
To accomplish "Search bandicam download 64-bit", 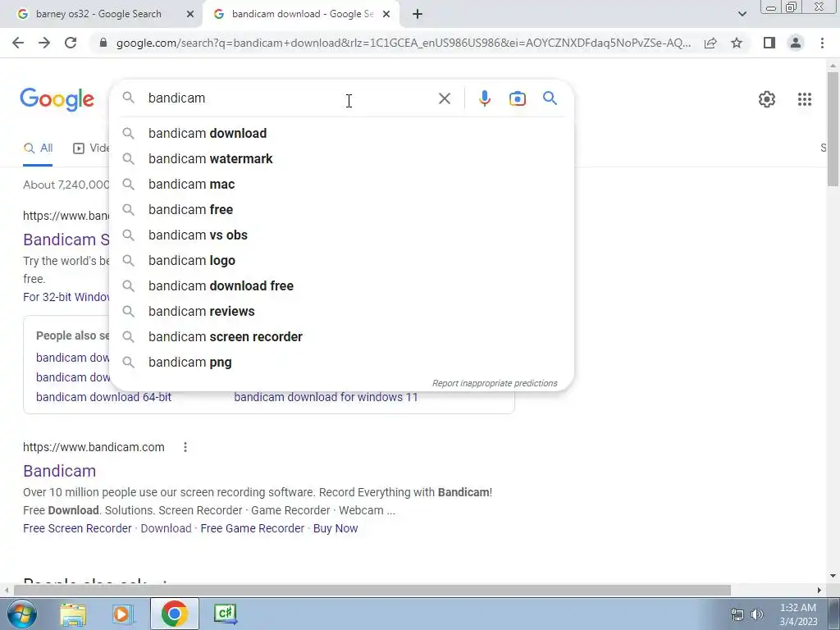I will point(103,397).
